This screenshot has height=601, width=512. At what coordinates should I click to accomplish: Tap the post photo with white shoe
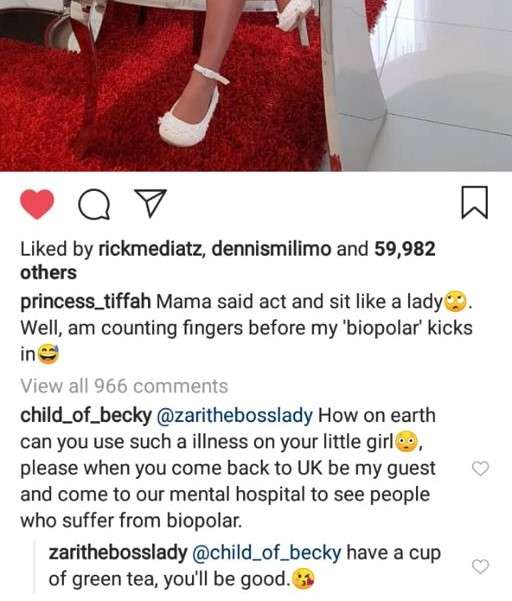click(256, 85)
